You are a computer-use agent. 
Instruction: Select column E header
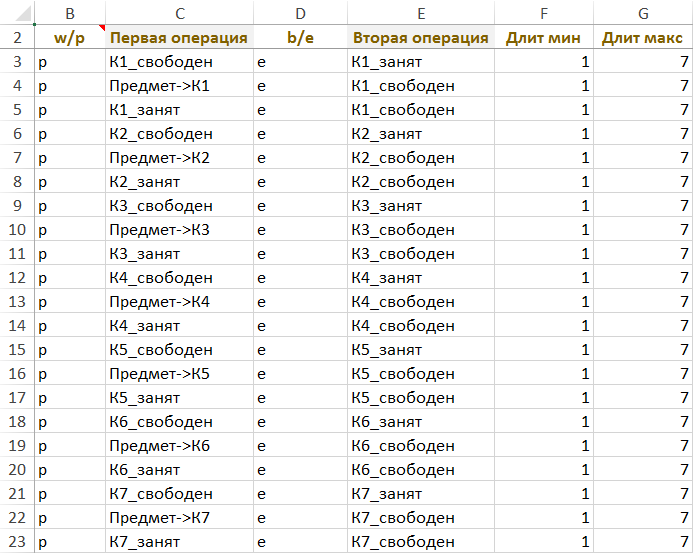coord(421,13)
